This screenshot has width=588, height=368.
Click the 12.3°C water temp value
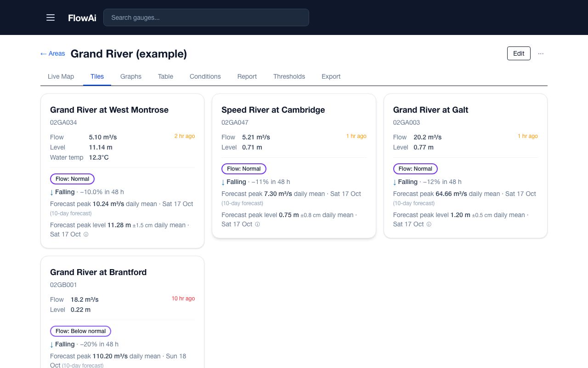click(x=99, y=157)
